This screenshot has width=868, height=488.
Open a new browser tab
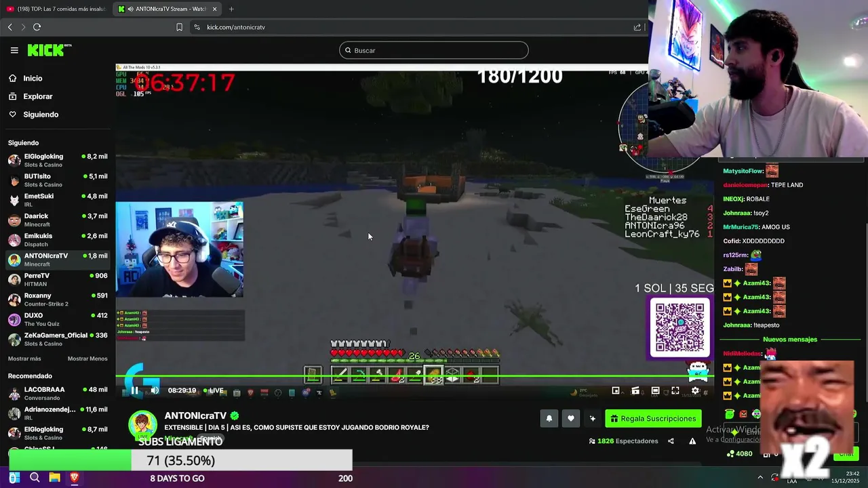click(x=231, y=9)
